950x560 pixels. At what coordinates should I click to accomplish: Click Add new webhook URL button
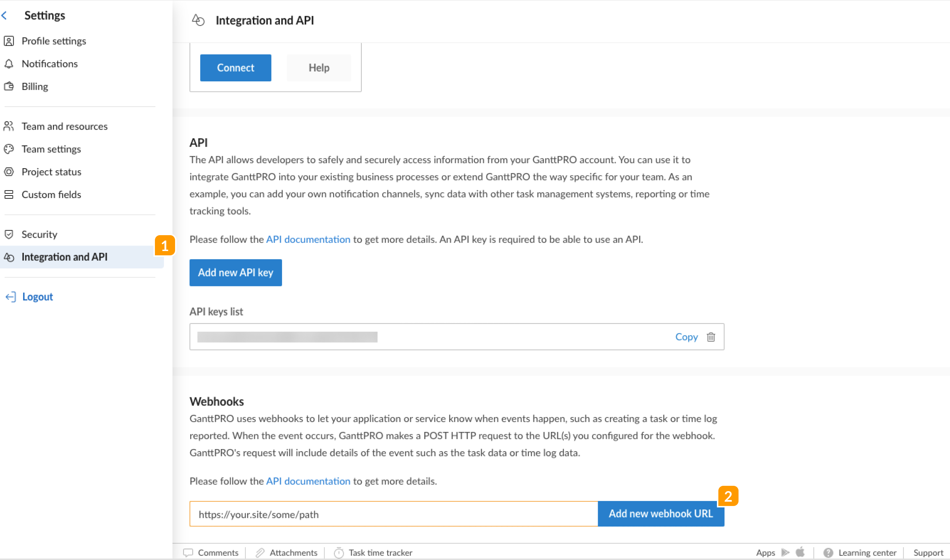pyautogui.click(x=660, y=514)
